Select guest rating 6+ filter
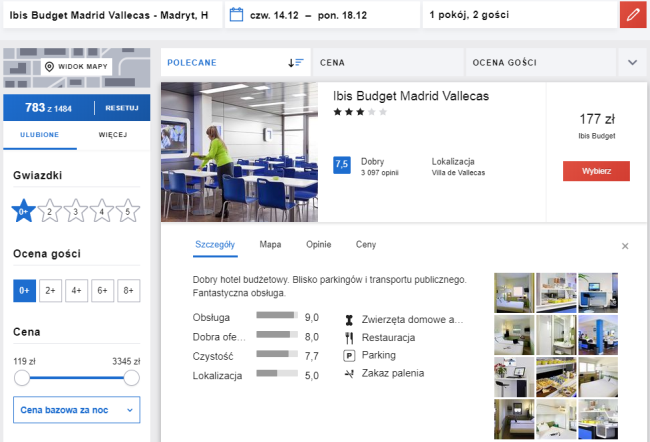650x442 pixels. (103, 291)
